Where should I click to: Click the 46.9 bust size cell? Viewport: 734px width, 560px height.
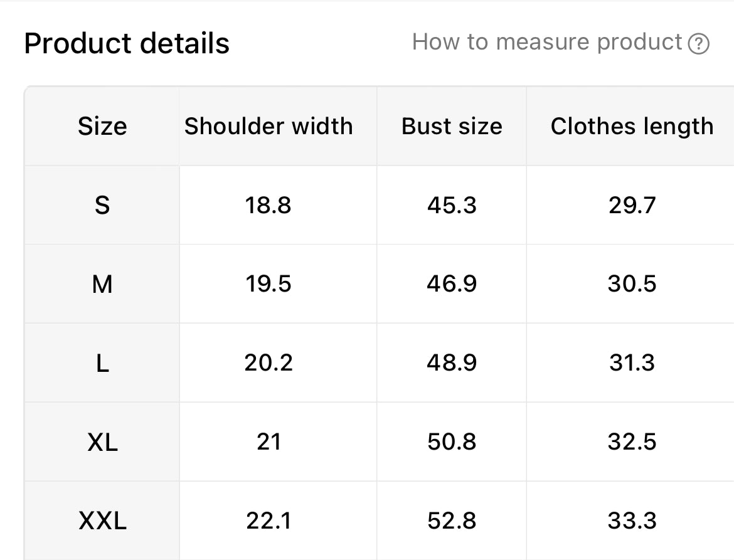tap(452, 284)
